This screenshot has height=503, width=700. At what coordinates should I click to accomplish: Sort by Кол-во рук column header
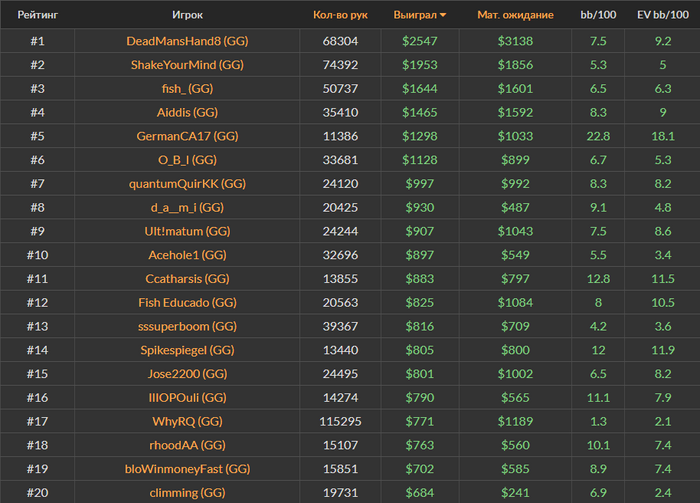pyautogui.click(x=340, y=15)
